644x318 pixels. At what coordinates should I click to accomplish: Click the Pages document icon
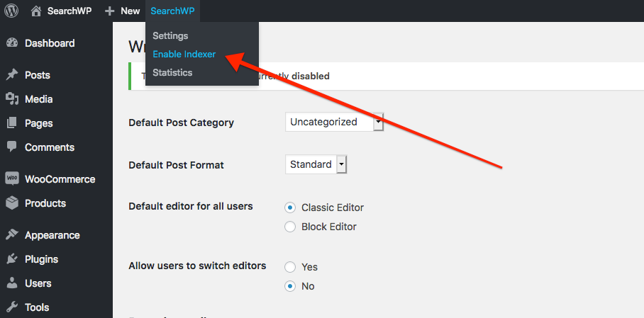(x=12, y=123)
